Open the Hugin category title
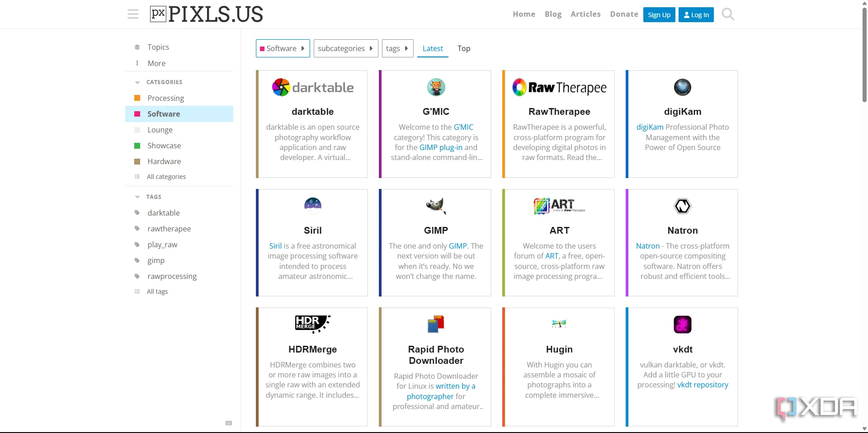This screenshot has height=433, width=868. coord(559,349)
